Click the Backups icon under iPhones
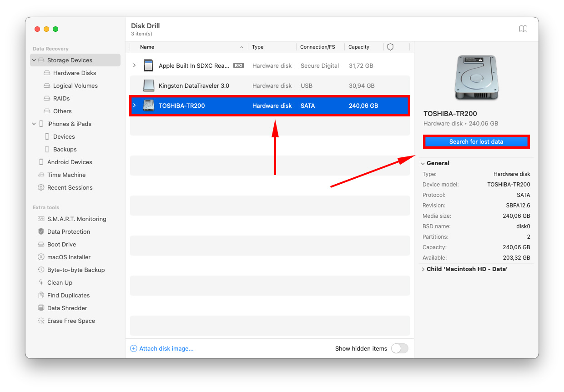 point(47,149)
